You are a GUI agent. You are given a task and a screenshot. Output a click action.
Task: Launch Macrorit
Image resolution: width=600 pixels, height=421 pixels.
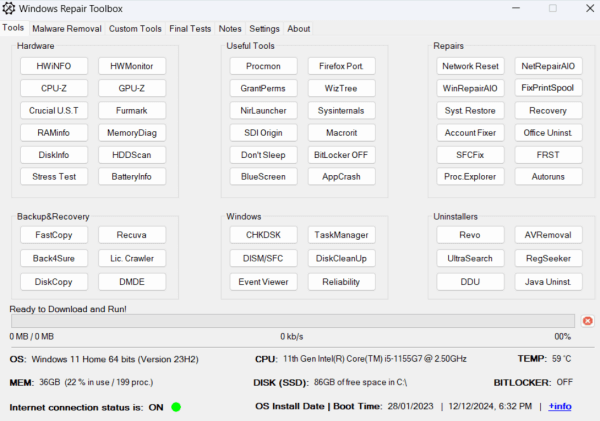coord(342,133)
